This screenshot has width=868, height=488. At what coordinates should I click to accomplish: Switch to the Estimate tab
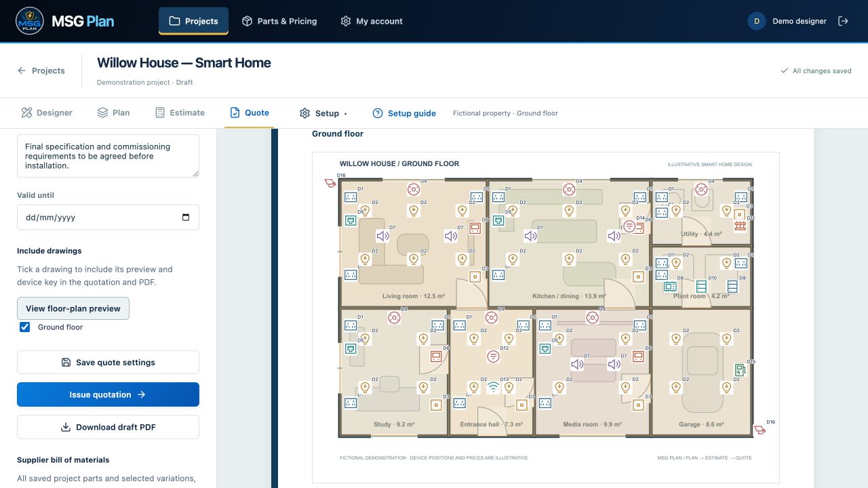pos(180,113)
